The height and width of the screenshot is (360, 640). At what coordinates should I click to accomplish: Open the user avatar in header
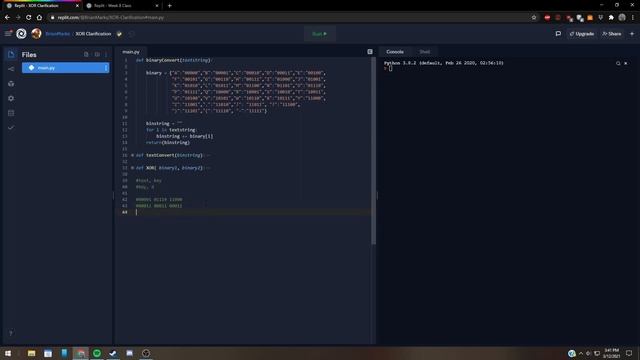tap(36, 33)
